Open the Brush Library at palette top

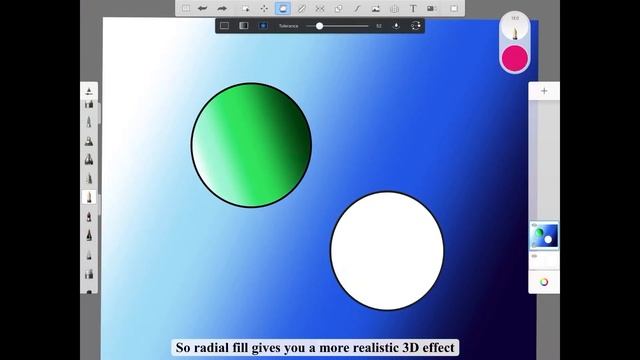click(89, 91)
